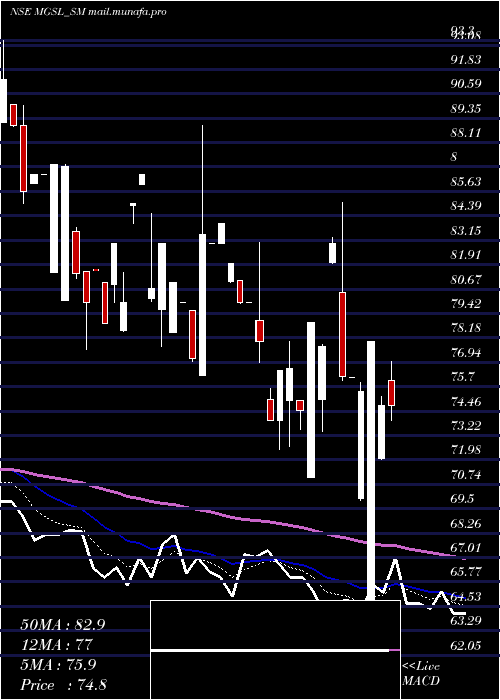Click the 75.7 price level label
The image size is (500, 700).
462,377
